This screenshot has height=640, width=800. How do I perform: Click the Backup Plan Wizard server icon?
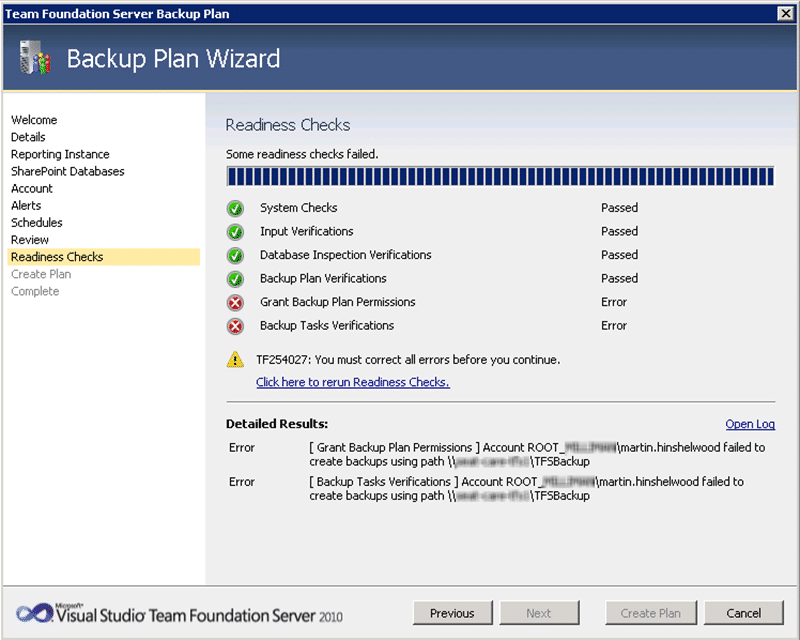35,58
